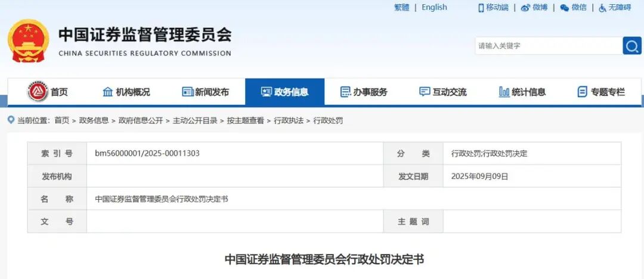Click the centered document heading 行政处罚决定书
This screenshot has height=279, width=644.
pos(324,259)
